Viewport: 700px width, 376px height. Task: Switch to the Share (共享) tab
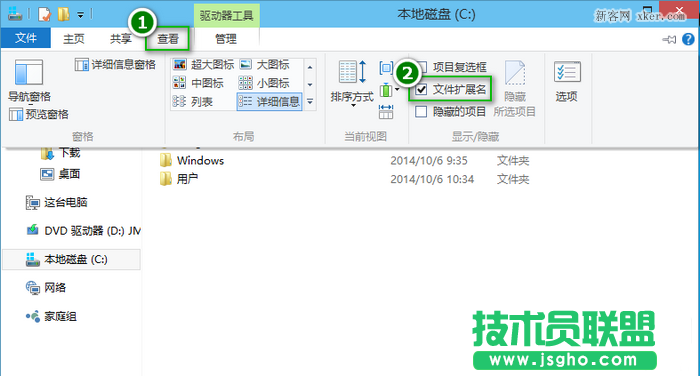tap(121, 39)
